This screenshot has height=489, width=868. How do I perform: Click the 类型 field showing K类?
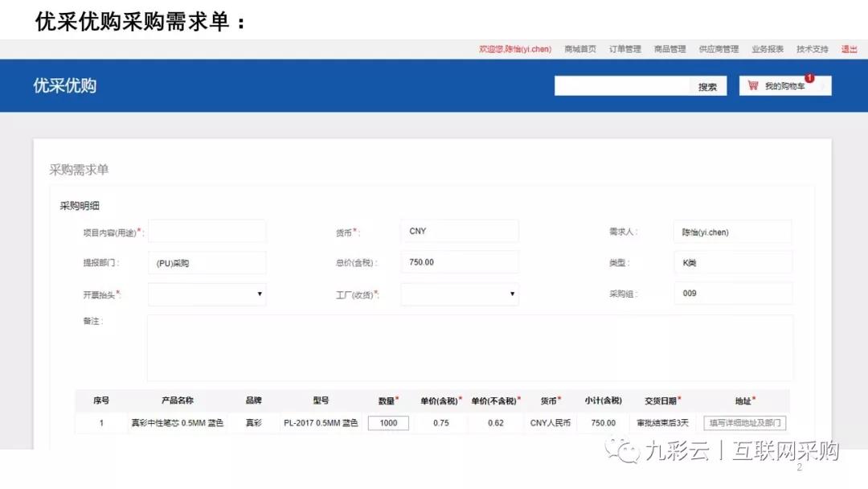[733, 263]
